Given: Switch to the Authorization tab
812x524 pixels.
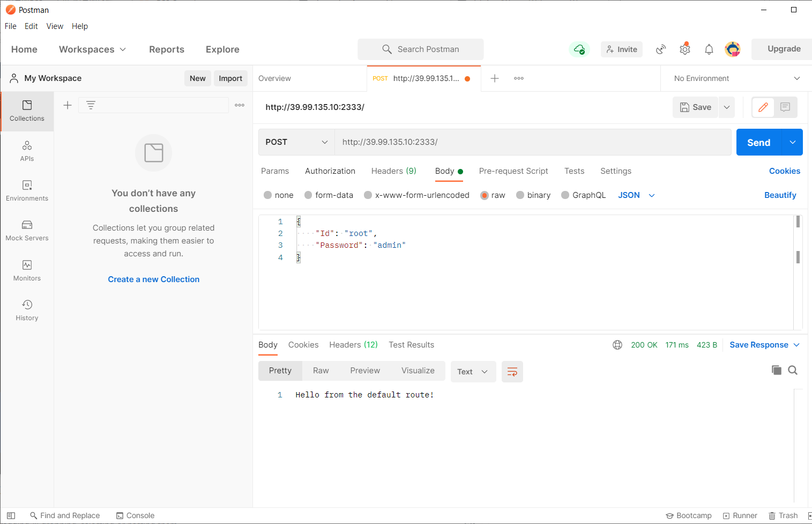Looking at the screenshot, I should (330, 171).
